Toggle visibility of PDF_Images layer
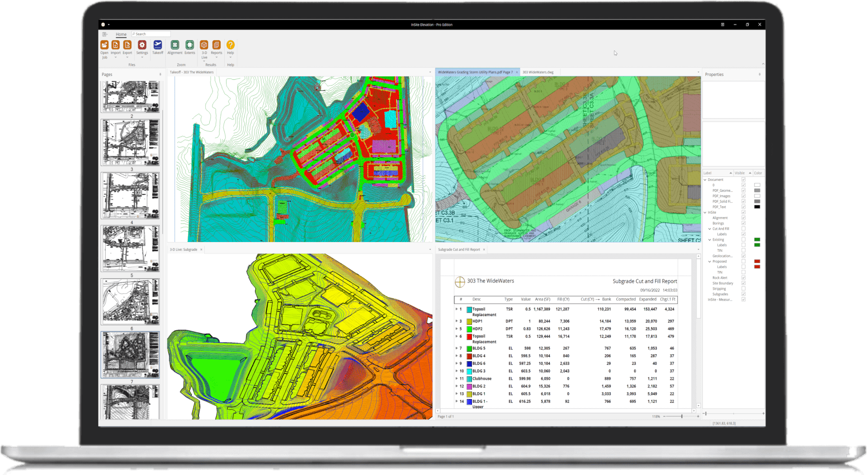 pos(743,196)
